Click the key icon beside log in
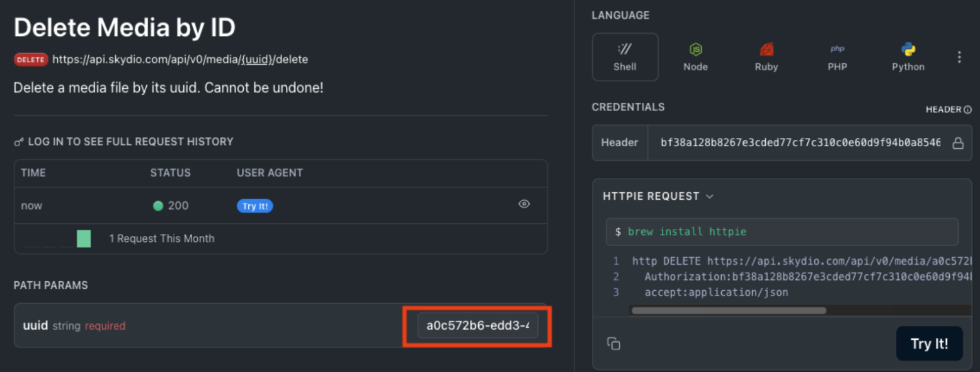The height and width of the screenshot is (372, 980). [x=19, y=142]
